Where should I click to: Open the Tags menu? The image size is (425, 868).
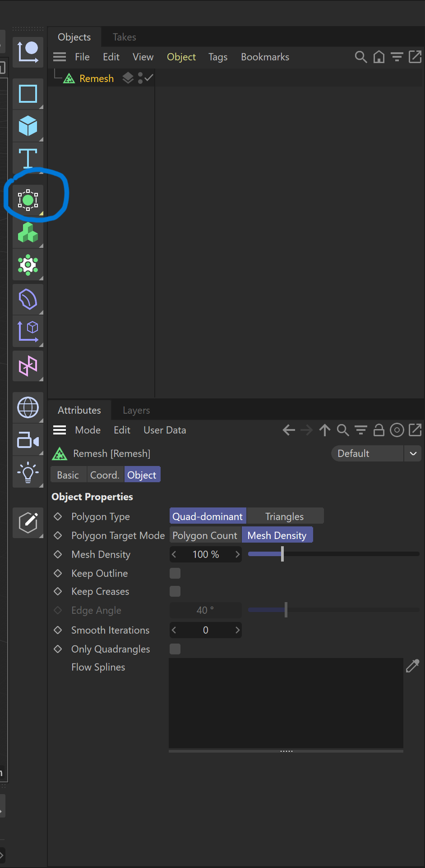coord(218,57)
